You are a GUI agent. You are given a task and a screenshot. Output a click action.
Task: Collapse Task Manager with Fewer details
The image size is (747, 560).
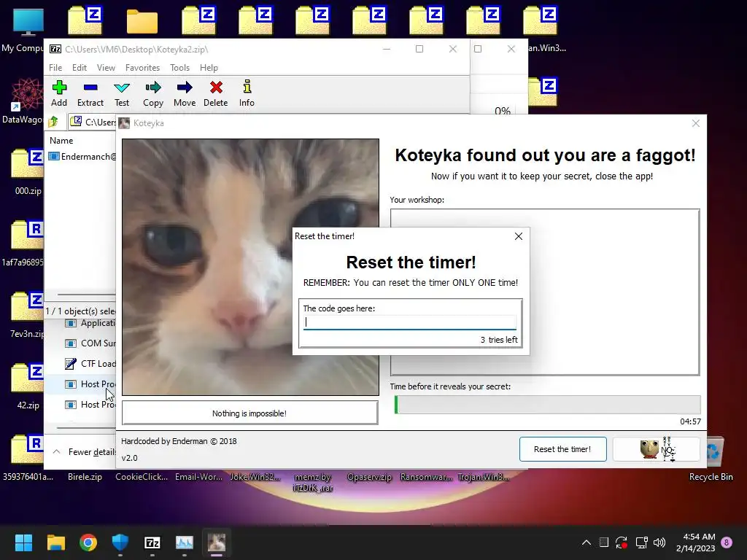pyautogui.click(x=85, y=452)
